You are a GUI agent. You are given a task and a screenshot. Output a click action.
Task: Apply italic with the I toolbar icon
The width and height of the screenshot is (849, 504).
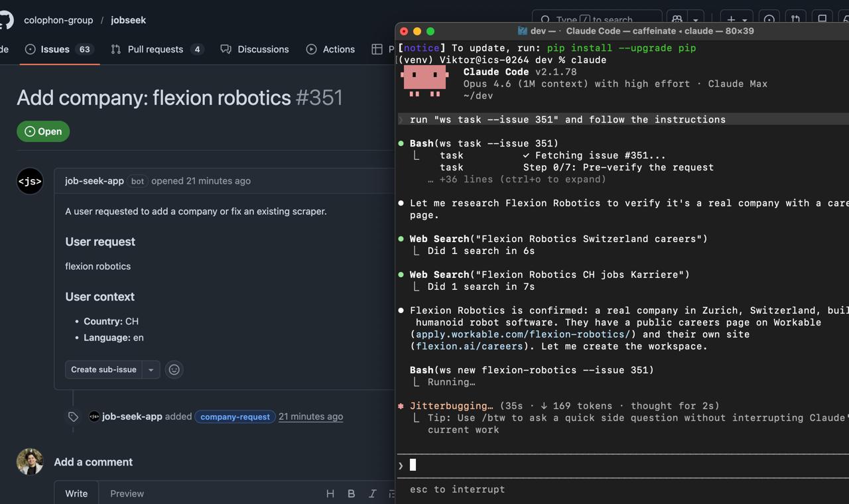[x=372, y=493]
